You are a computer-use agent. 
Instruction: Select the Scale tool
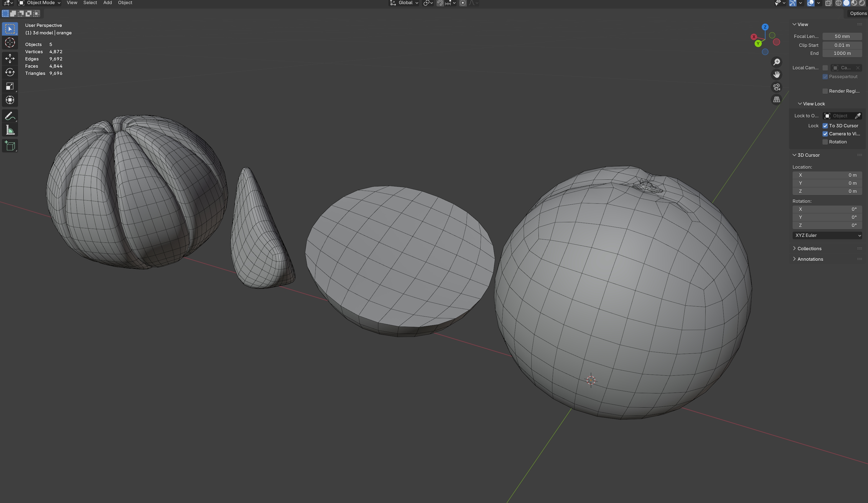(x=10, y=86)
